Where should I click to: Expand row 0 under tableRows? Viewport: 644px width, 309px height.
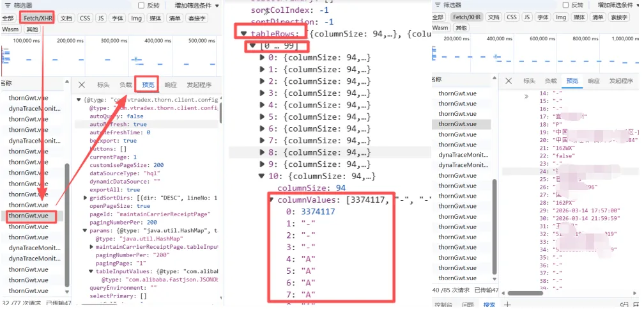tap(262, 58)
